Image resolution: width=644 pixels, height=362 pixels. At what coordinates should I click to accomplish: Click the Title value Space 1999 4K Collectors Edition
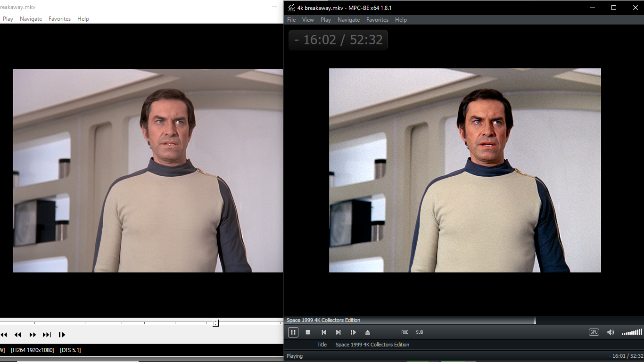372,345
